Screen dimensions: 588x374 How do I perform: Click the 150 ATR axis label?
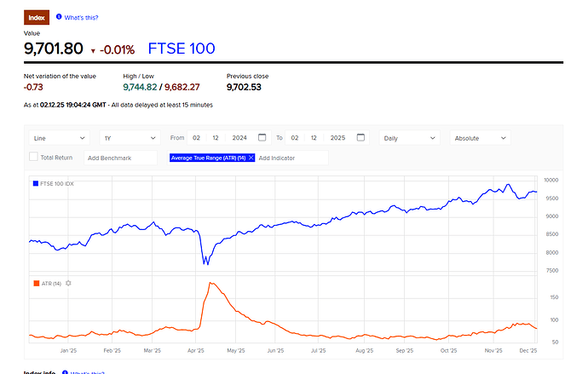(x=554, y=297)
